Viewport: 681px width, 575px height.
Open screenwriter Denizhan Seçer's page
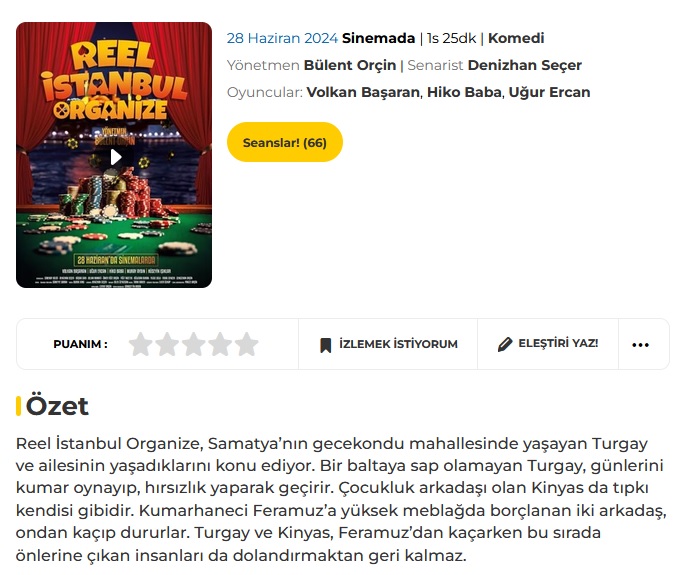(525, 65)
